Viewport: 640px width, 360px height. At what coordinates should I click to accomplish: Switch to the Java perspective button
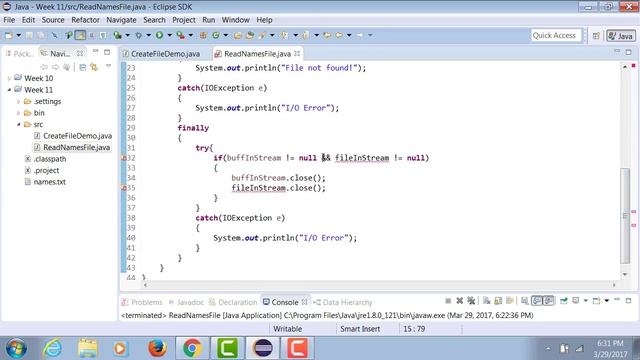click(x=621, y=36)
